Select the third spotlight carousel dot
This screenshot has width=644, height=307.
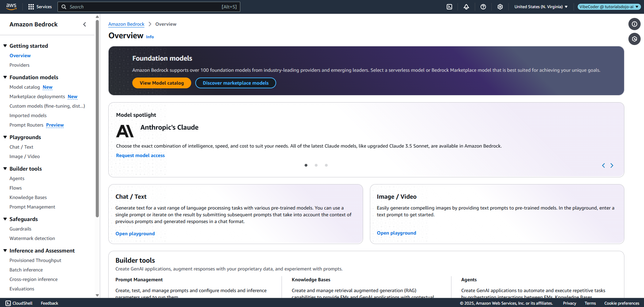326,165
